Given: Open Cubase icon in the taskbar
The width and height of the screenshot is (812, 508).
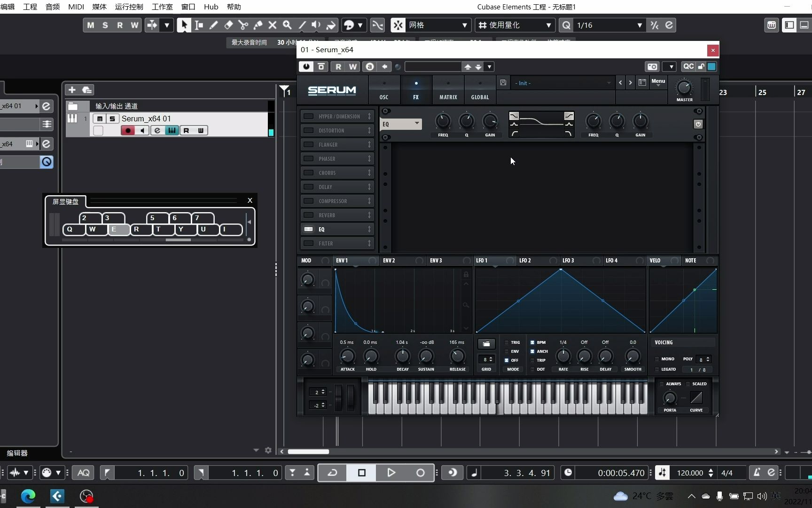Looking at the screenshot, I should point(57,496).
